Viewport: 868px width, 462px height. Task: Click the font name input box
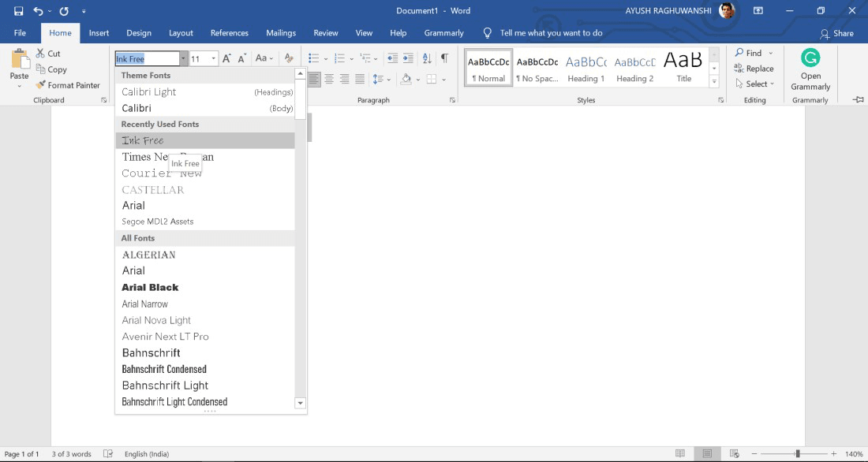pos(147,58)
